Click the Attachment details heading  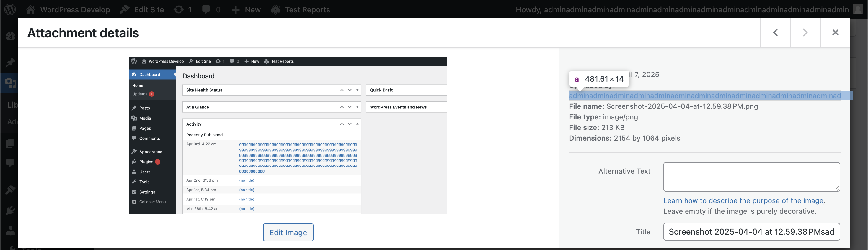click(x=83, y=33)
